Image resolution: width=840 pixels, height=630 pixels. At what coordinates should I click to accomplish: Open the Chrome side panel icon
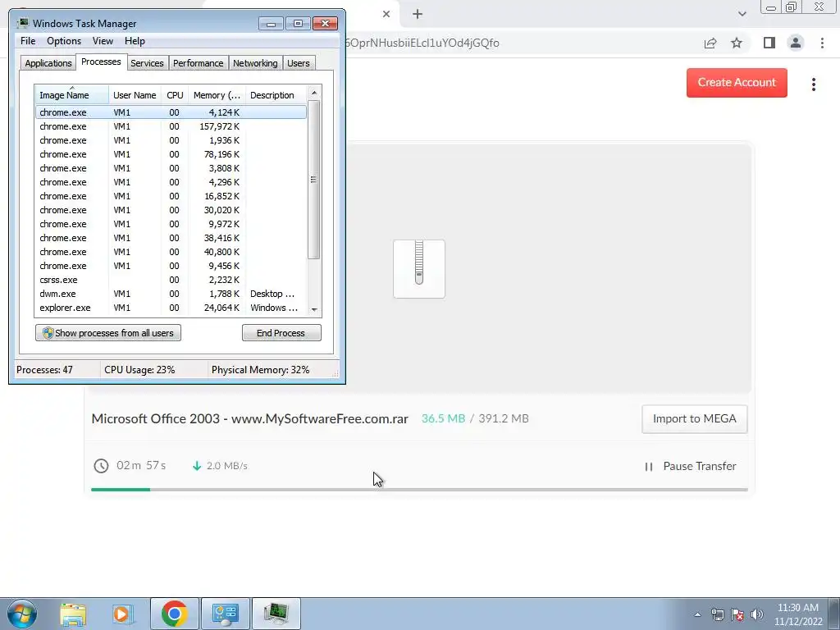(769, 43)
